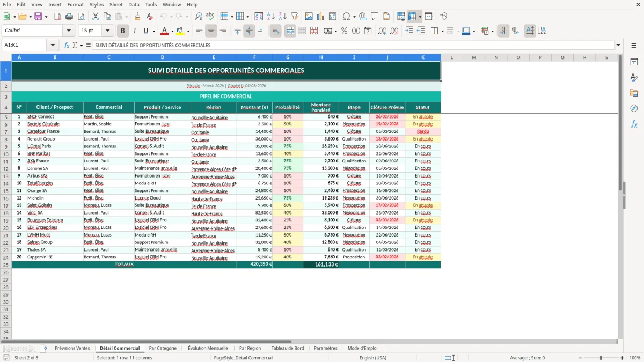
Task: Switch to the Prévisions Ventes sheet tab
Action: point(72,348)
